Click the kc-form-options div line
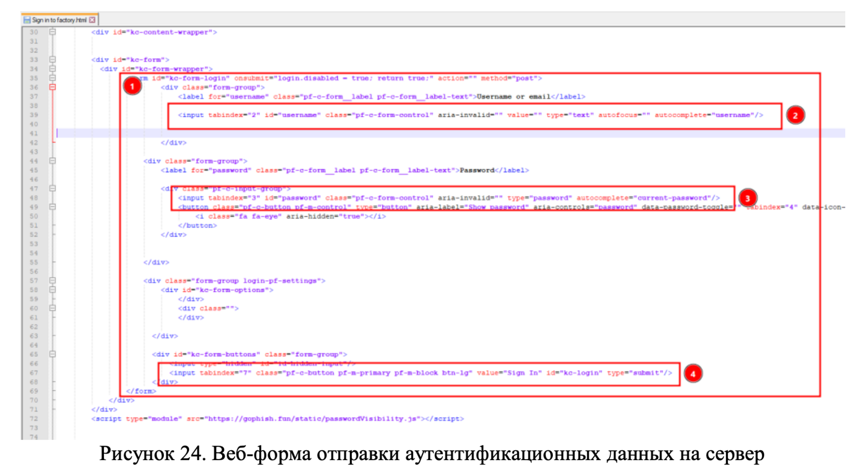Viewport: 868px width, 472px height. 217,290
